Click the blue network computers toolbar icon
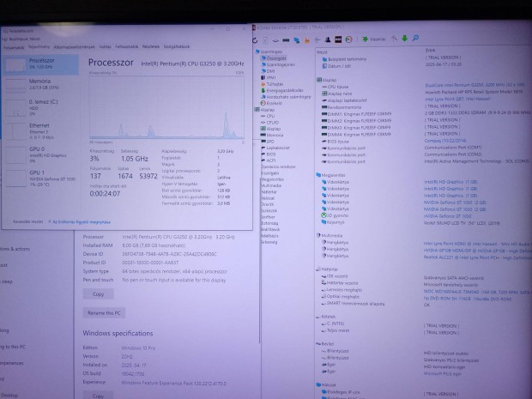 (x=297, y=40)
